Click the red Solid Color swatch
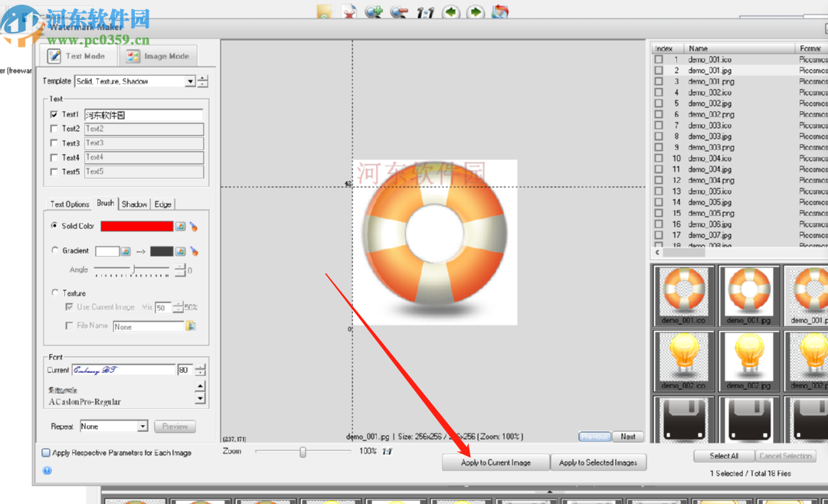828x504 pixels. pyautogui.click(x=137, y=227)
